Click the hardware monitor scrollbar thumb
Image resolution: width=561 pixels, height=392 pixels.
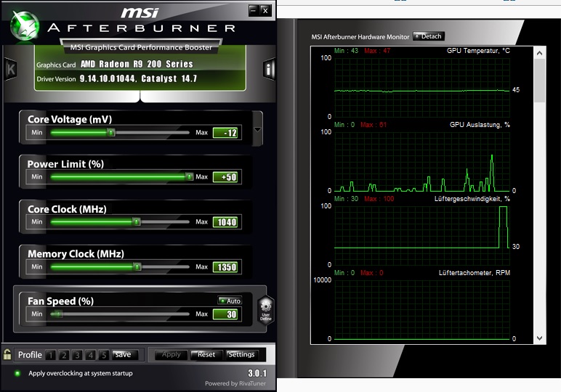(x=539, y=81)
